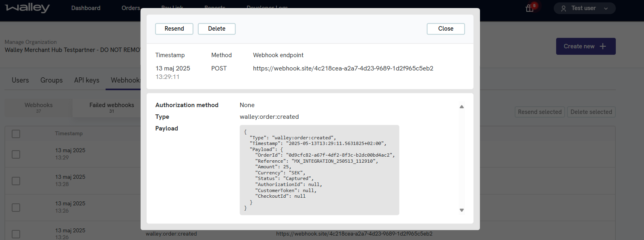Open the gift notifications icon

tap(530, 8)
